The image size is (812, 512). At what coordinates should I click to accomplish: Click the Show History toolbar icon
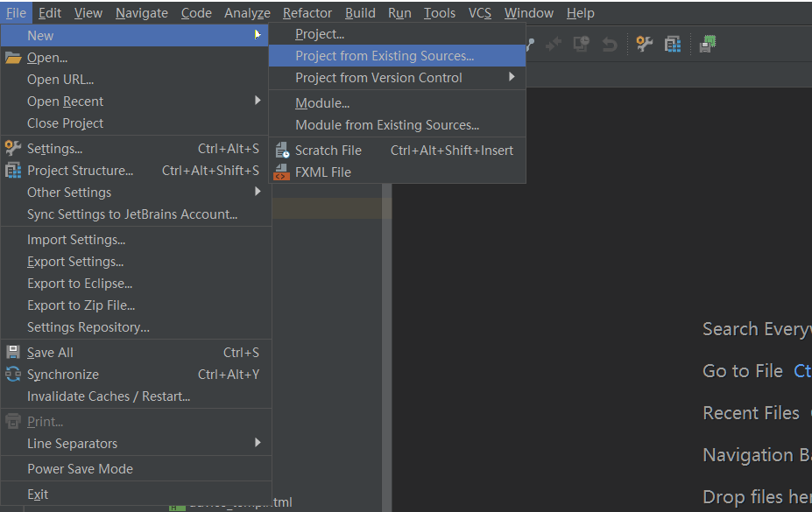tap(581, 44)
